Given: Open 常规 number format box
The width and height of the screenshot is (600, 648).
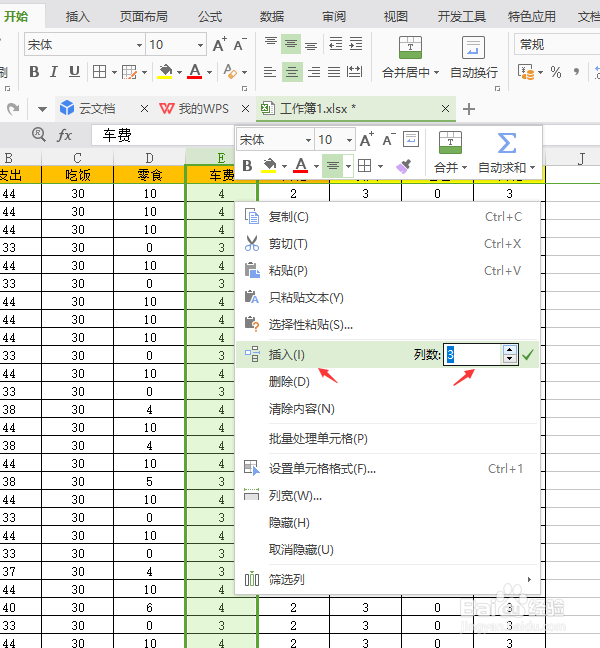Looking at the screenshot, I should [557, 44].
